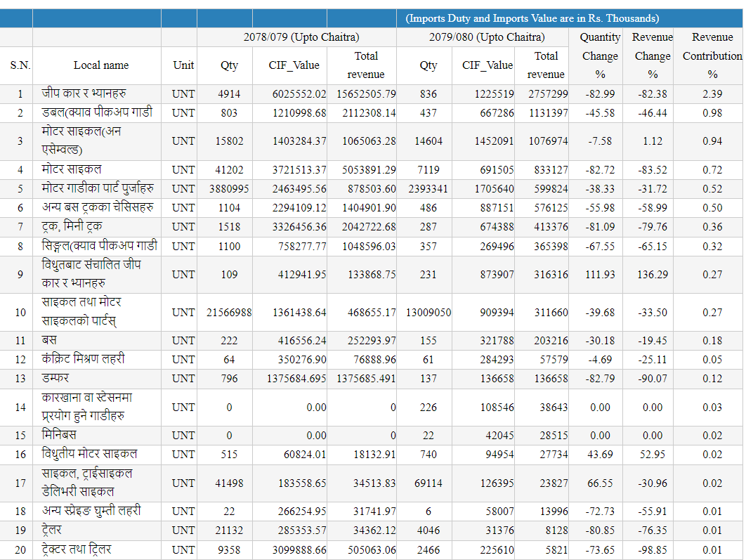Select the "Revenue Contribution %" column header
Viewport: 746px width, 560px height.
pos(712,56)
